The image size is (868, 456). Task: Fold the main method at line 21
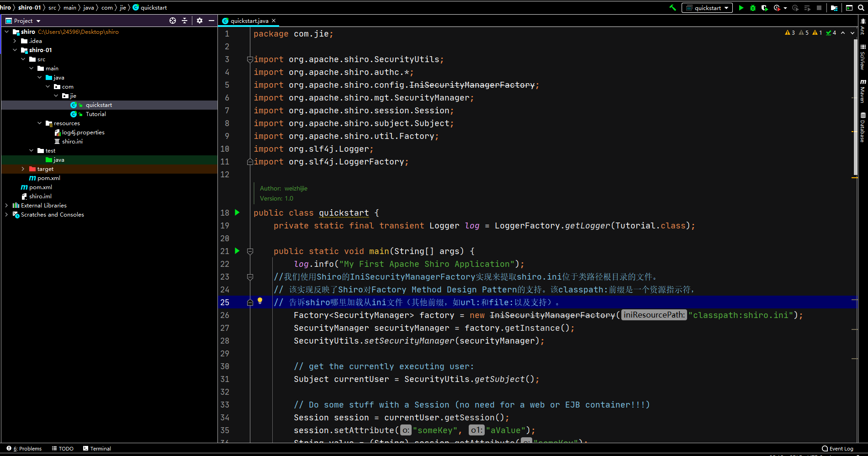pos(250,251)
